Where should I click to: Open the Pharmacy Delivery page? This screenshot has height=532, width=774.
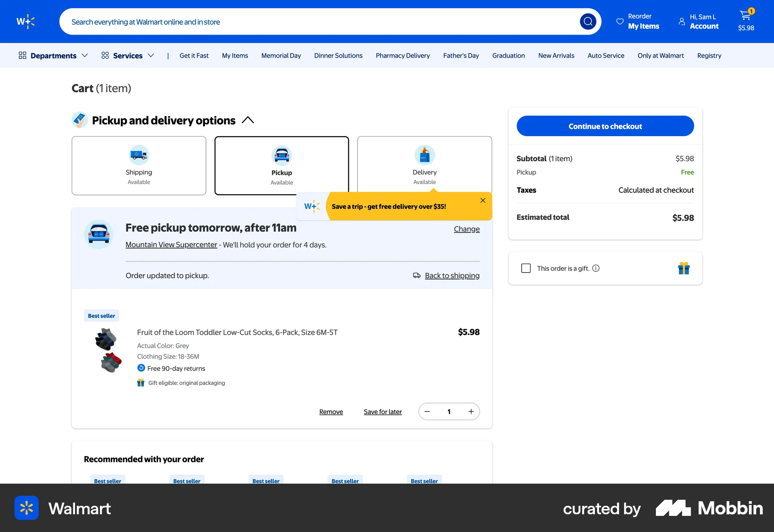(x=402, y=55)
